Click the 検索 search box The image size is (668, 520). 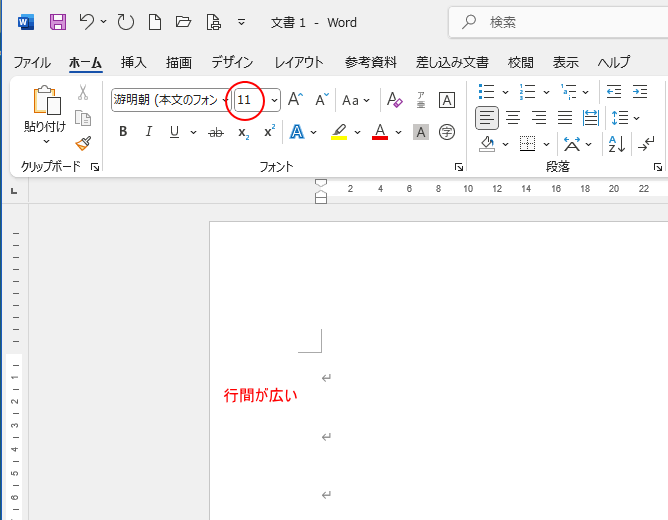(558, 22)
